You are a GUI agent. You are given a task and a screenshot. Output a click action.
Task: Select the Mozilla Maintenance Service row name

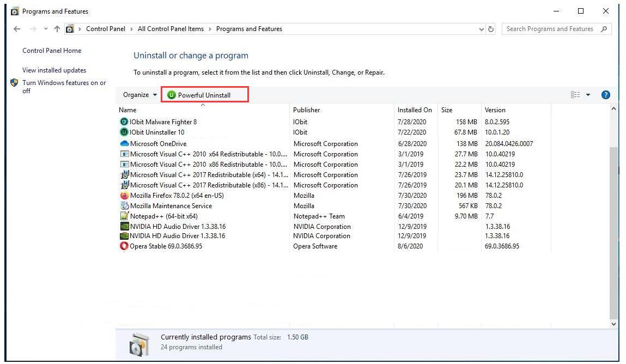(x=171, y=206)
